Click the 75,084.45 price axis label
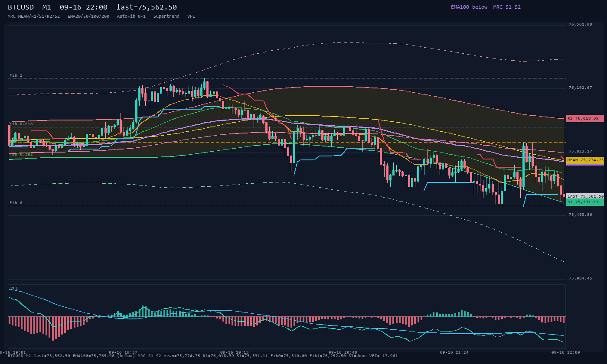This screenshot has height=364, width=607. (x=580, y=278)
